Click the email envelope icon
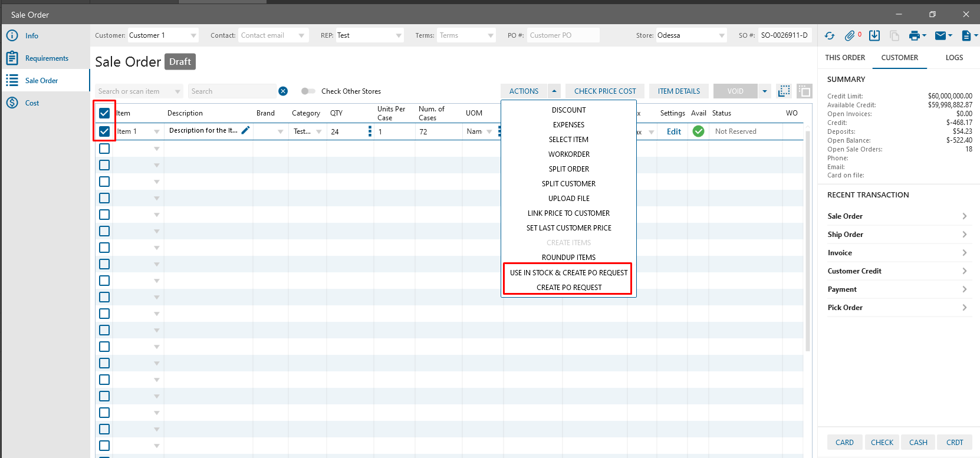 (940, 36)
